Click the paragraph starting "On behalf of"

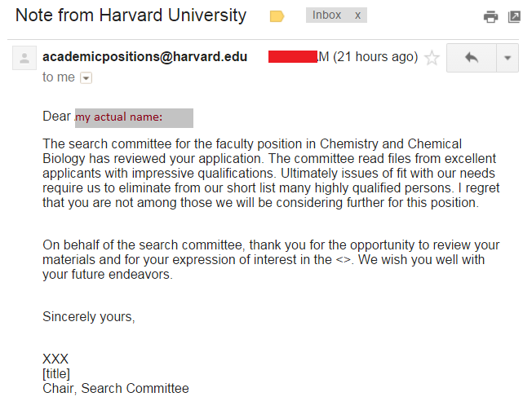pos(271,260)
